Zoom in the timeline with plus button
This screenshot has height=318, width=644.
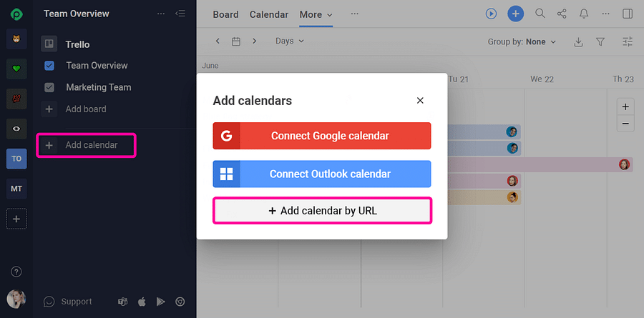pyautogui.click(x=625, y=107)
